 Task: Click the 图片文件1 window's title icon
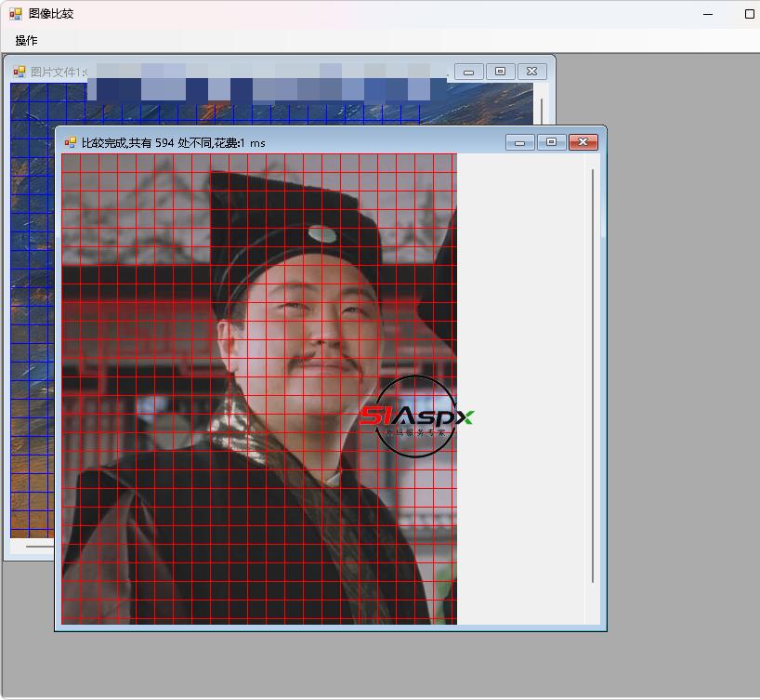(x=19, y=72)
